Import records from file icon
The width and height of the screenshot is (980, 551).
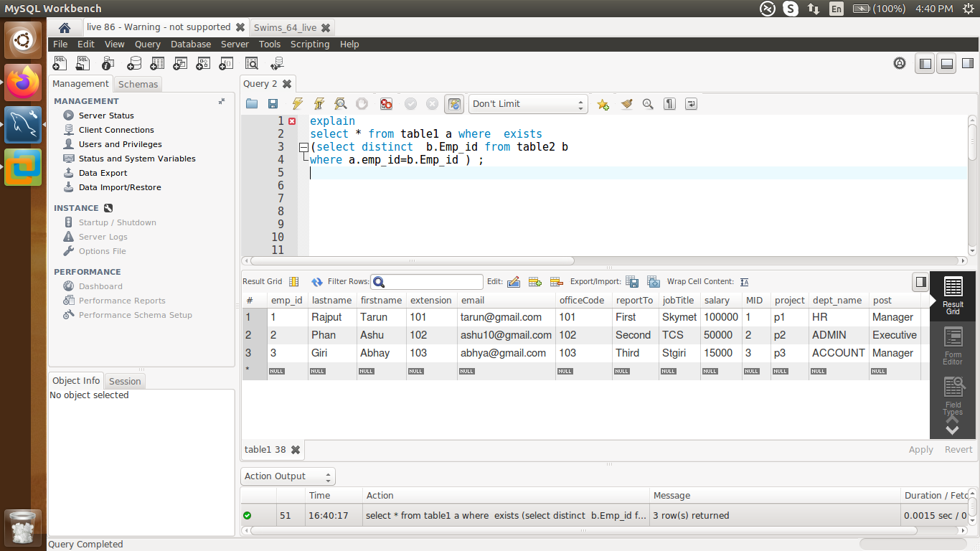[x=654, y=282]
